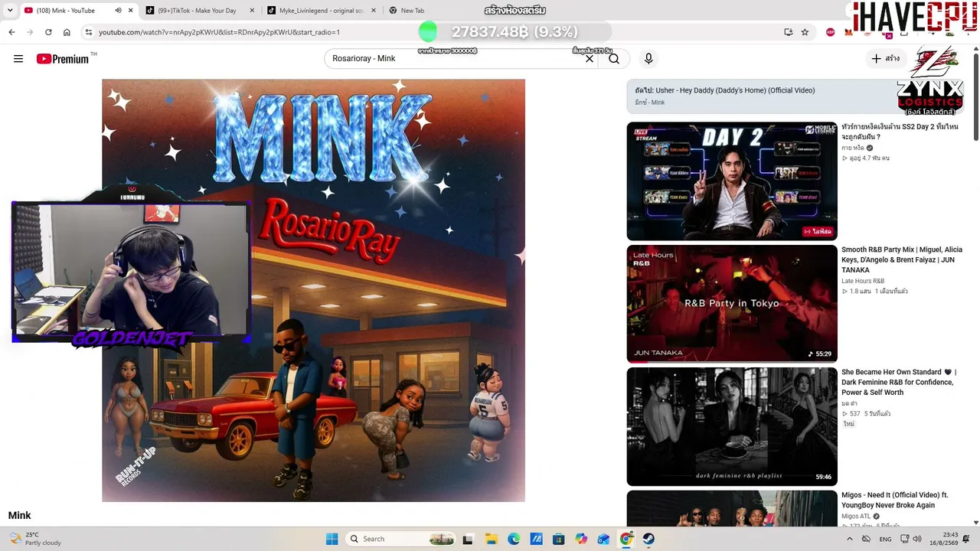Click the 55:29 duration badge
Screen dimensions: 980x551
pos(820,354)
